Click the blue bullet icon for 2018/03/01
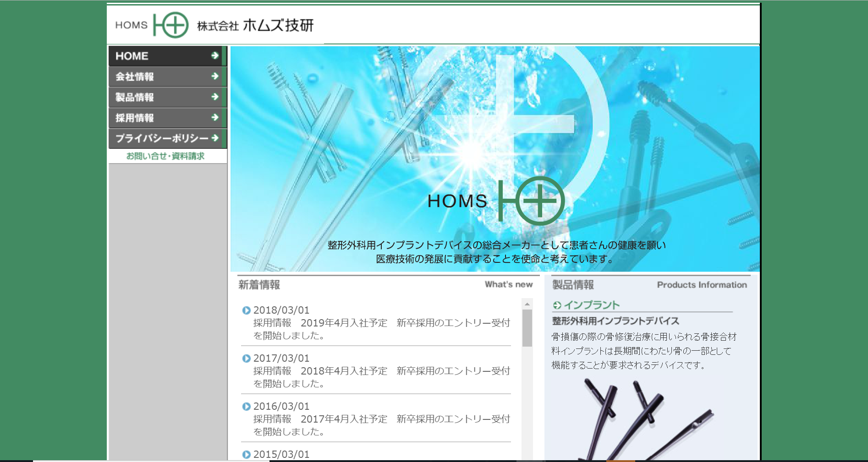 (x=247, y=310)
